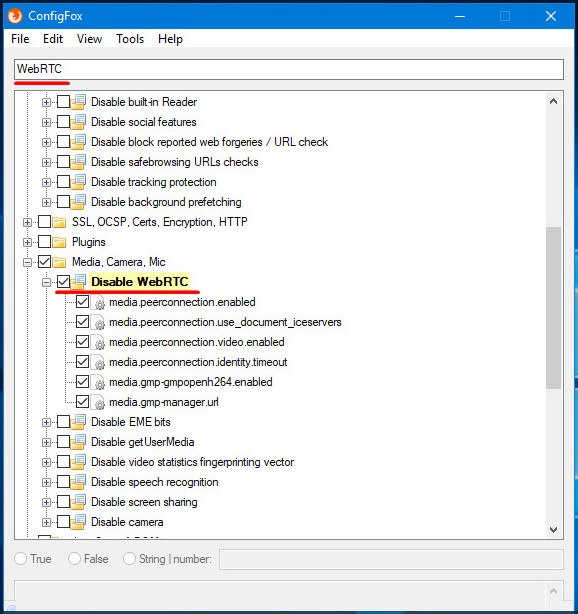Expand the Disable tracking protection node

[46, 182]
